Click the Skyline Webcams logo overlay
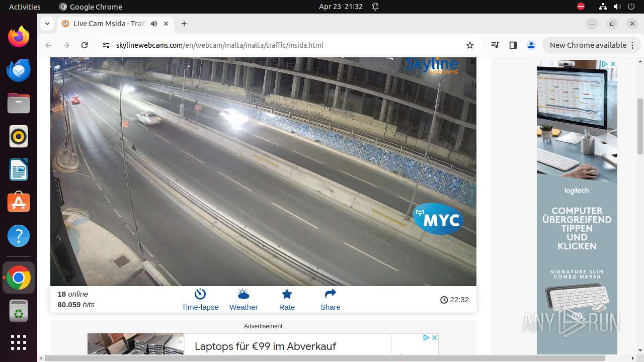 (432, 66)
